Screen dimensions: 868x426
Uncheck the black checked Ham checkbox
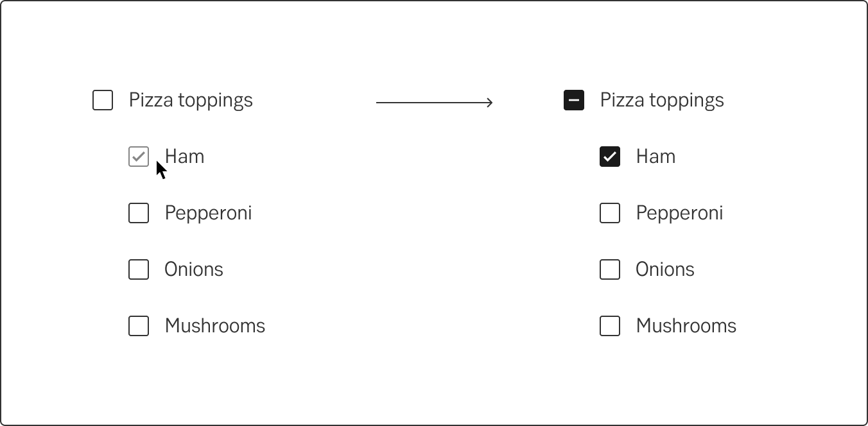[610, 157]
